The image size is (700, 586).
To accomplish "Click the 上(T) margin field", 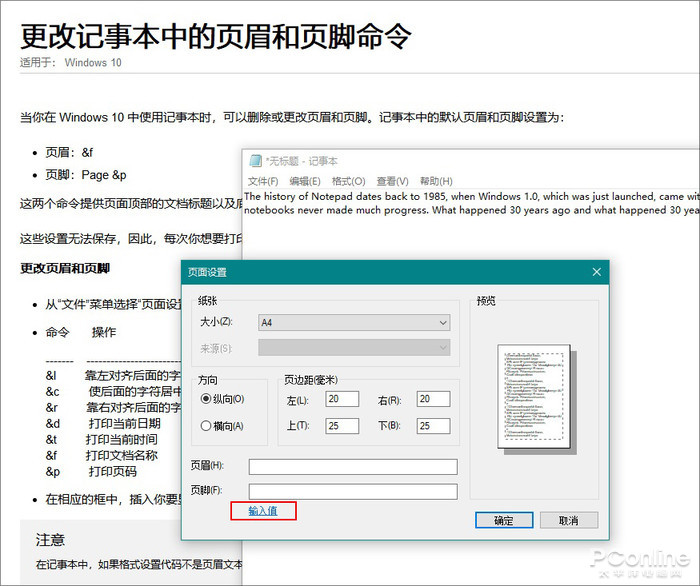I will [x=342, y=426].
